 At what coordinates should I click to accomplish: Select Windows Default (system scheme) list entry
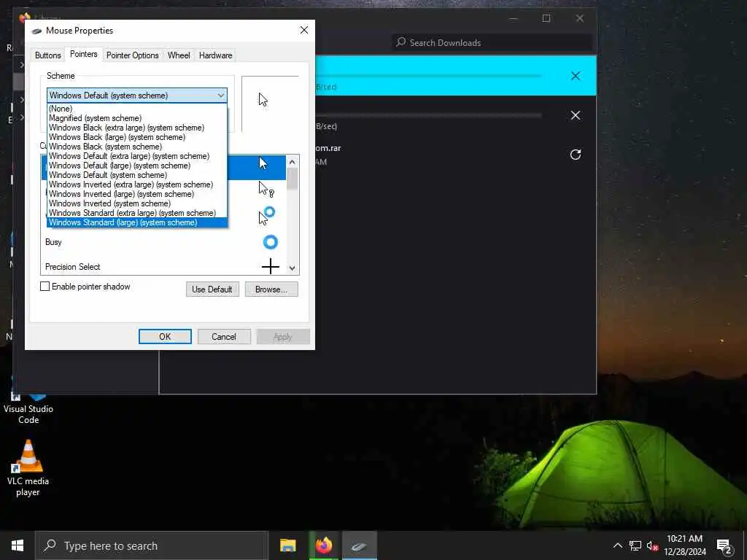click(x=137, y=175)
